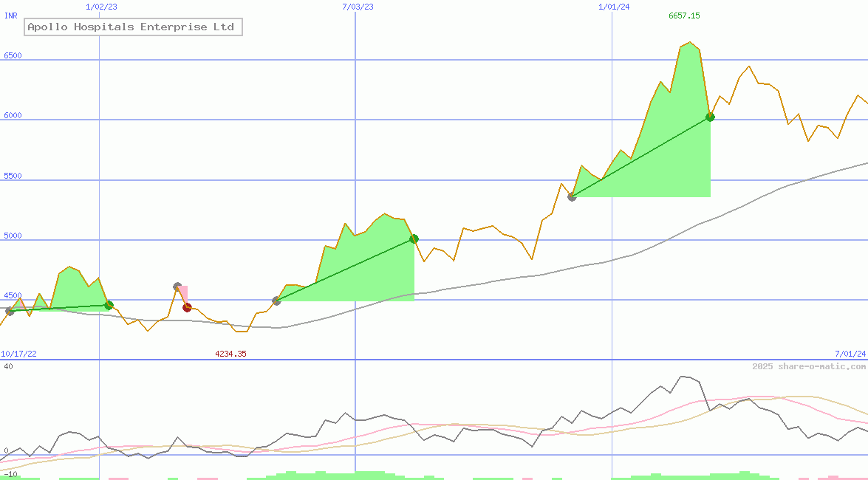Click the 7/01/24 end date label
The image size is (868, 480).
[x=850, y=354]
